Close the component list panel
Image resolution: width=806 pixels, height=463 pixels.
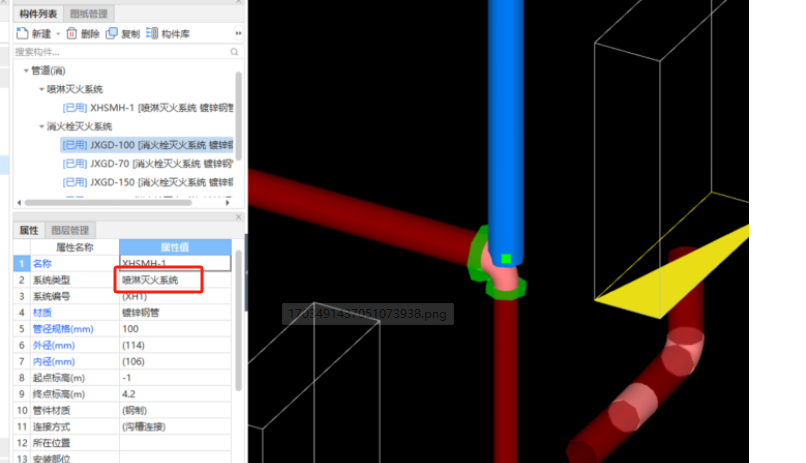239,2
